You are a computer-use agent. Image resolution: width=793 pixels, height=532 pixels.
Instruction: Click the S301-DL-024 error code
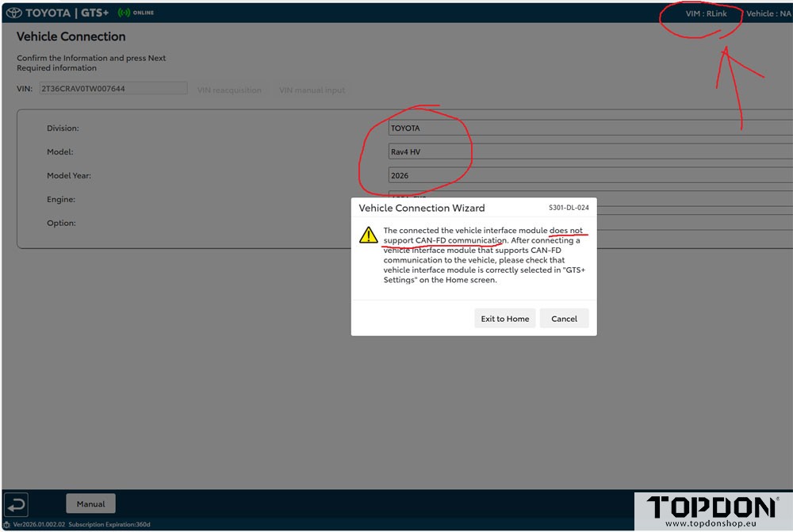(x=569, y=208)
